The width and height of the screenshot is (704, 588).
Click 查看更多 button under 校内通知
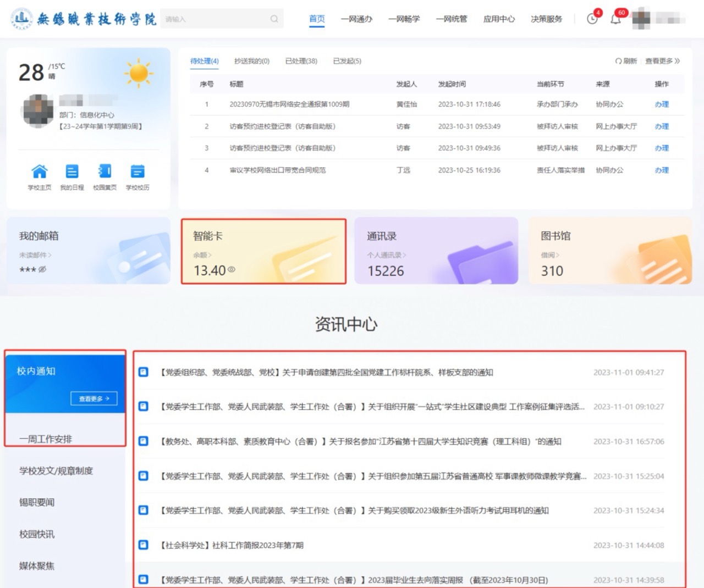(x=94, y=398)
